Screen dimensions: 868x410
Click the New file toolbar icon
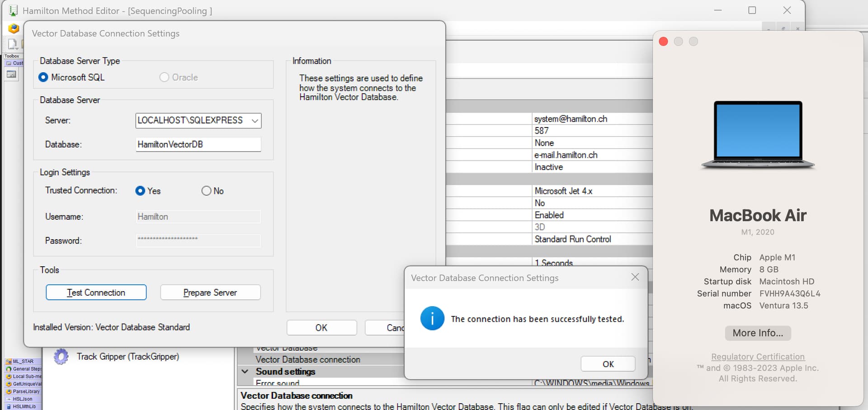[x=12, y=44]
